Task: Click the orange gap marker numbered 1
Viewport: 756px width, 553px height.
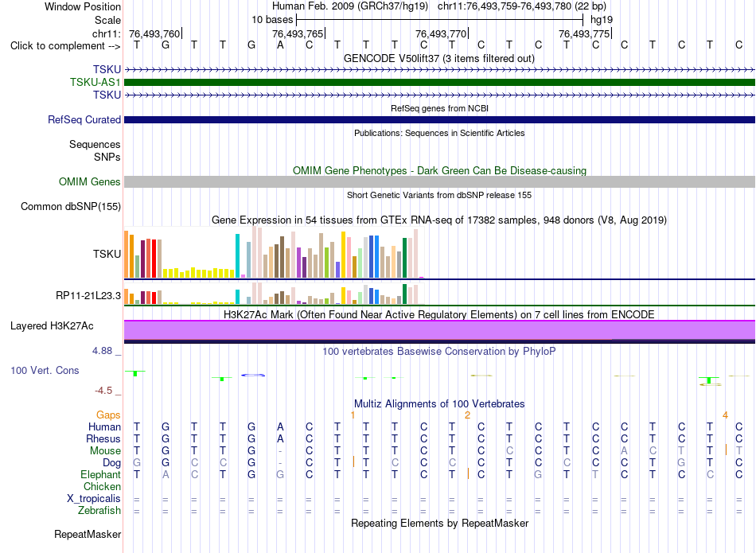Action: pyautogui.click(x=353, y=415)
